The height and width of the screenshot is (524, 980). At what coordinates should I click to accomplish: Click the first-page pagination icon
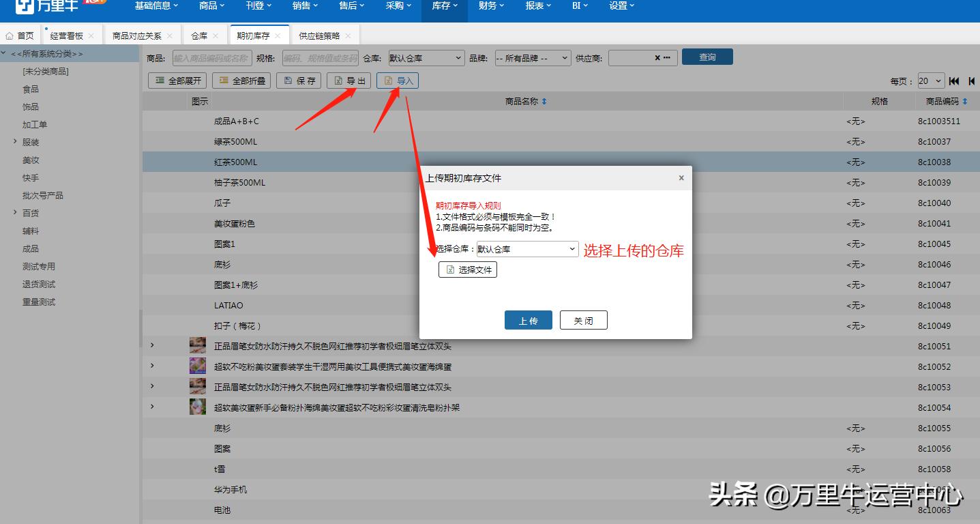(954, 81)
